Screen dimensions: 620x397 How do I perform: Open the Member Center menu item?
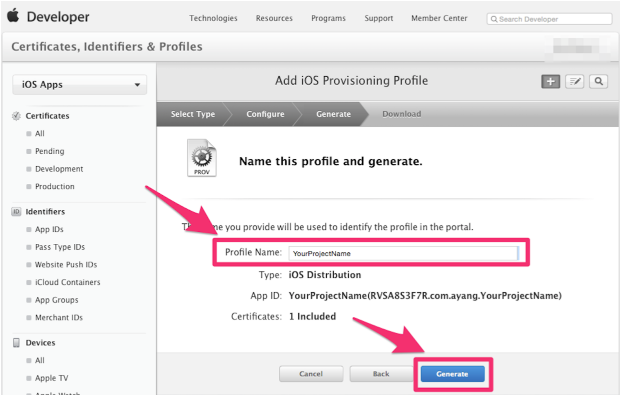[x=439, y=18]
